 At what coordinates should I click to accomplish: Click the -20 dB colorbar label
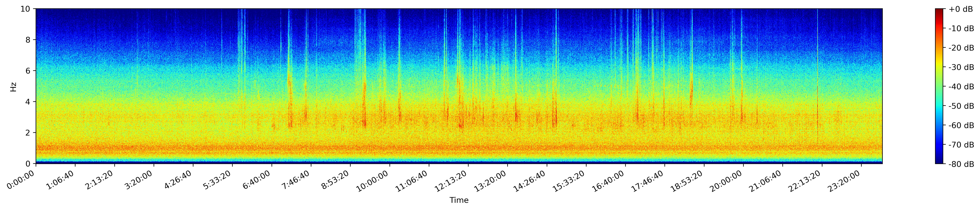click(x=961, y=48)
